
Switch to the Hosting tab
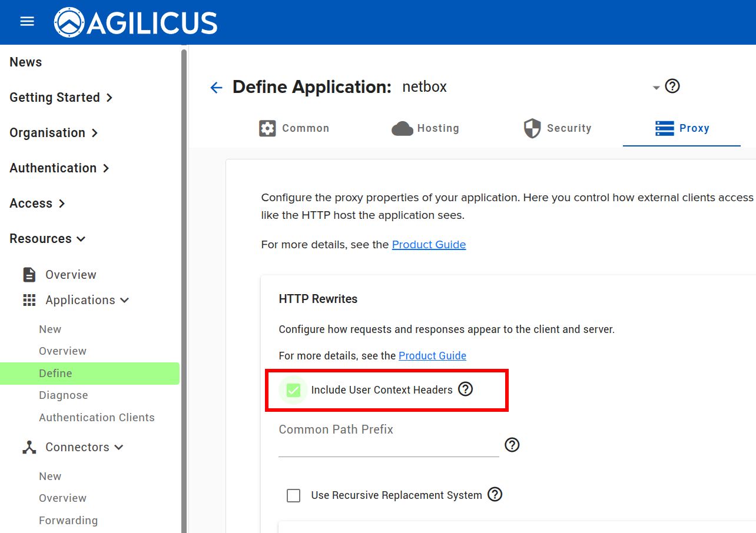point(425,128)
